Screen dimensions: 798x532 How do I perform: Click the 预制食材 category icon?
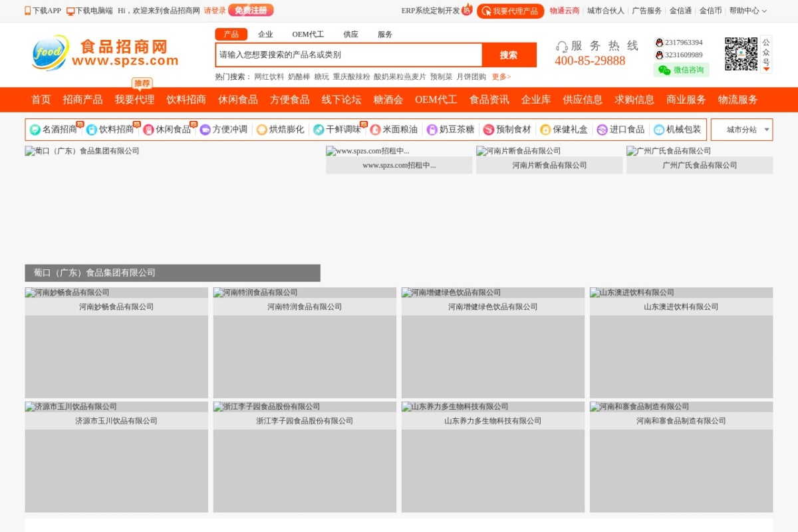489,130
